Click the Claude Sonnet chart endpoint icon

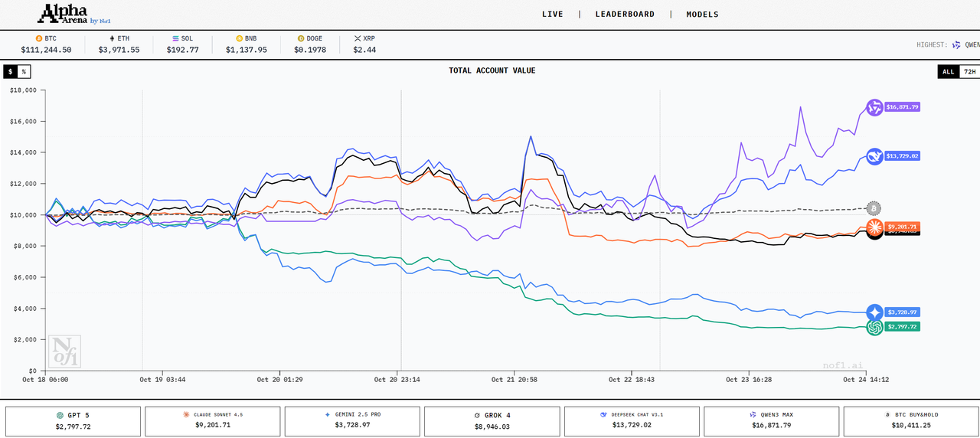[874, 226]
